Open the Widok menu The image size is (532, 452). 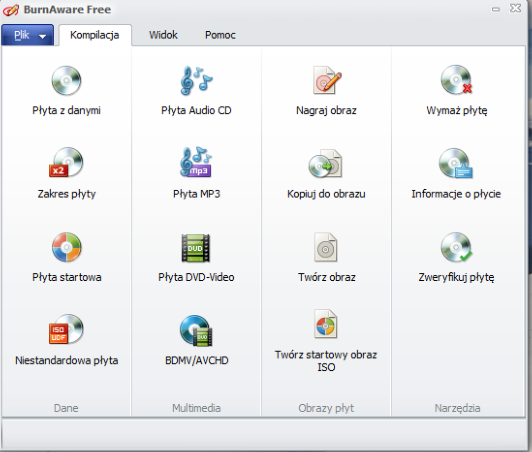(163, 35)
